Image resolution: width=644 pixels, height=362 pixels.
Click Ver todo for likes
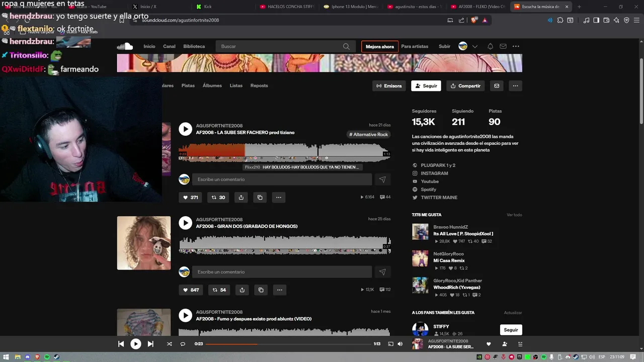(514, 215)
